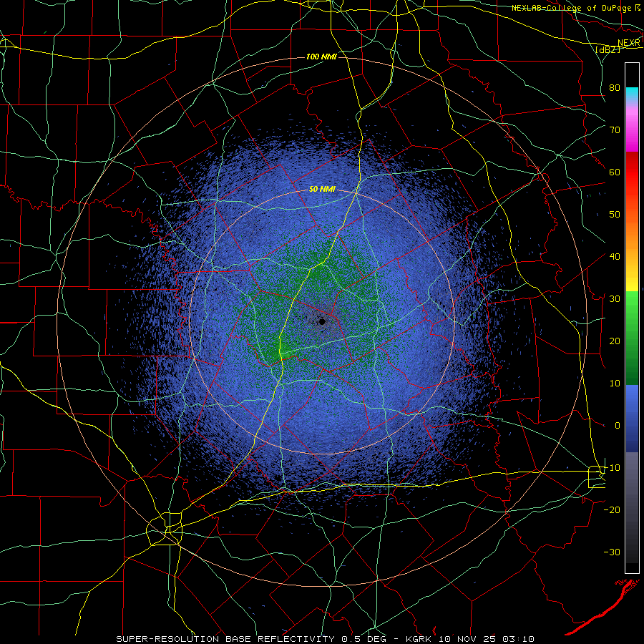
Task: Click the -30 value on the dBZ scale
Action: (x=612, y=552)
